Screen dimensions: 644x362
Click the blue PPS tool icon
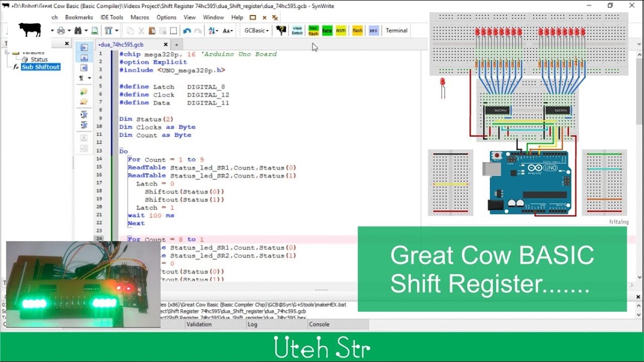point(373,31)
